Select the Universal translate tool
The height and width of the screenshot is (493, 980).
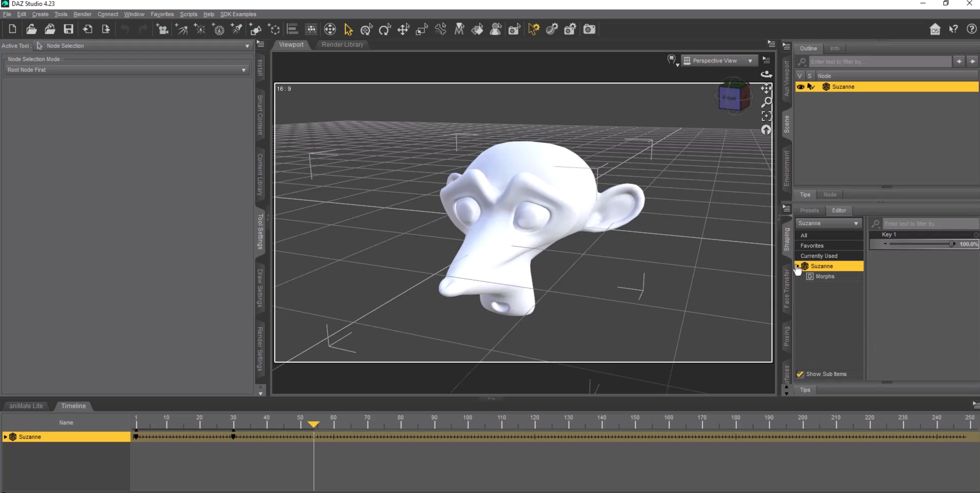pos(404,29)
